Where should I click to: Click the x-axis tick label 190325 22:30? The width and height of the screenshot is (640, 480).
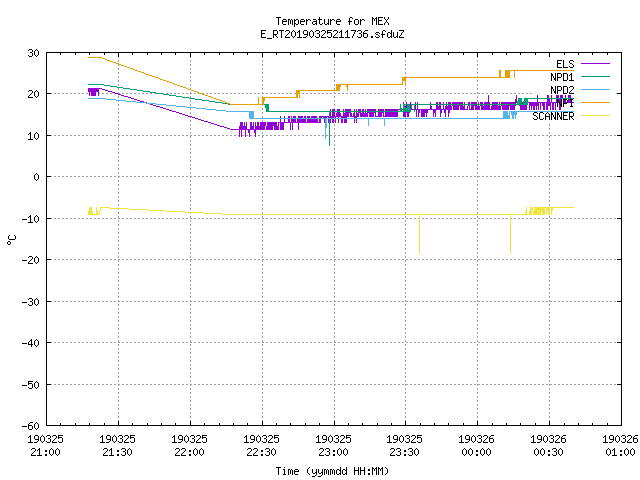tap(261, 446)
